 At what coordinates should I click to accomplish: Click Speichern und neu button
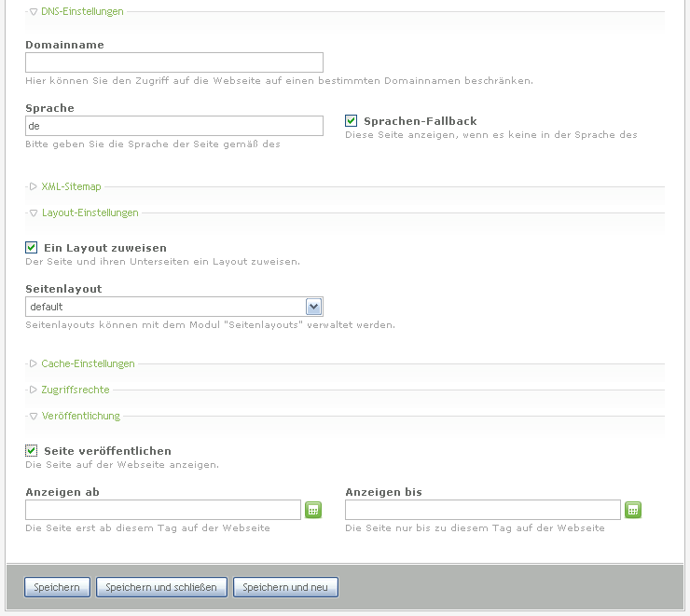[285, 588]
